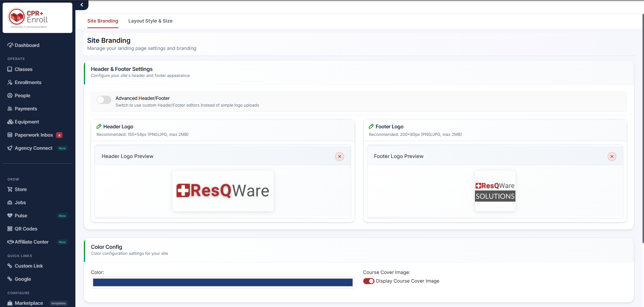Screen dimensions: 644x307
Task: Click the ResQWare header logo preview image
Action: 223,191
